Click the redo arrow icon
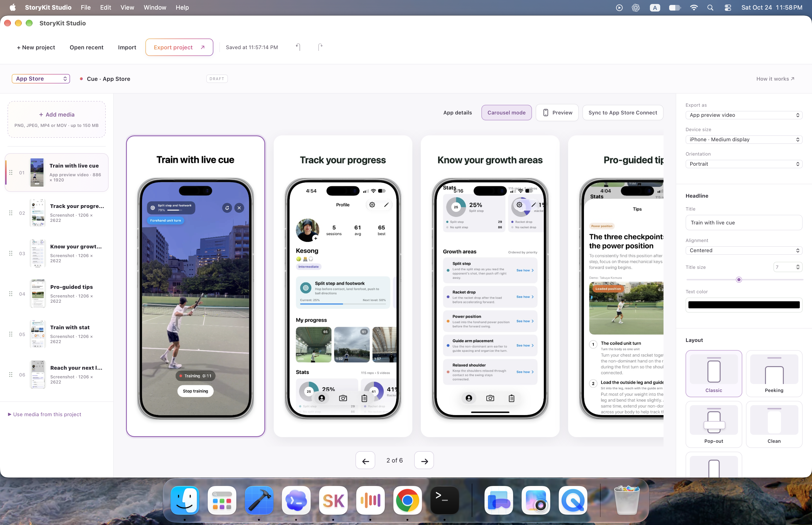Viewport: 812px width, 525px height. click(320, 47)
